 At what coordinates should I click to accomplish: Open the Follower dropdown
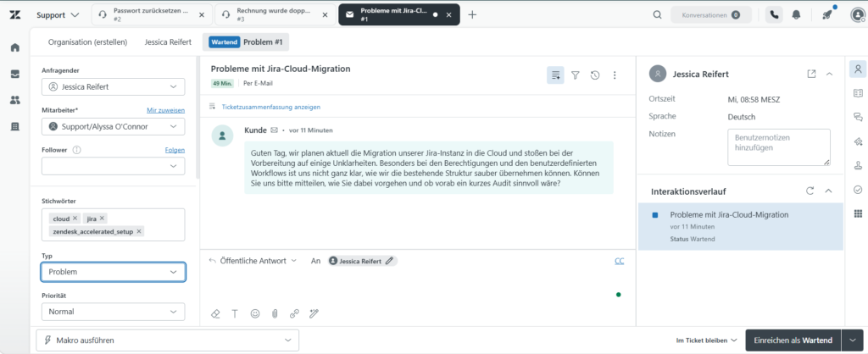[113, 166]
